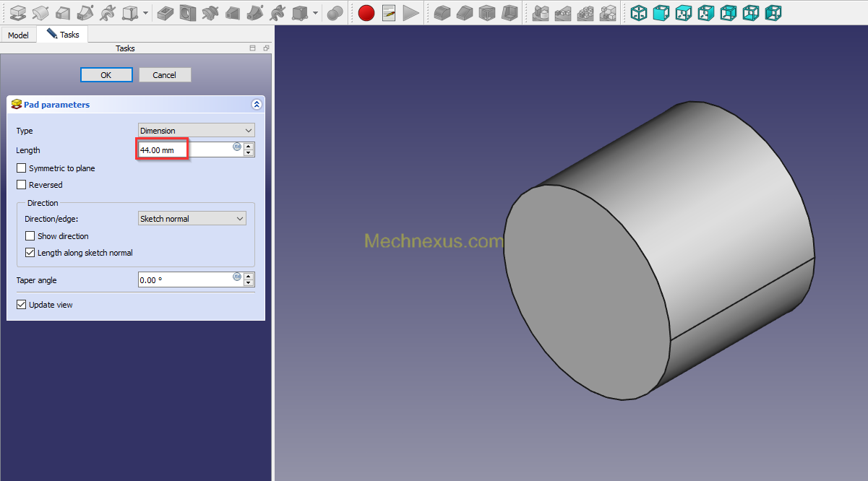Choose the Additive Loft tool
This screenshot has height=481, width=868.
63,12
